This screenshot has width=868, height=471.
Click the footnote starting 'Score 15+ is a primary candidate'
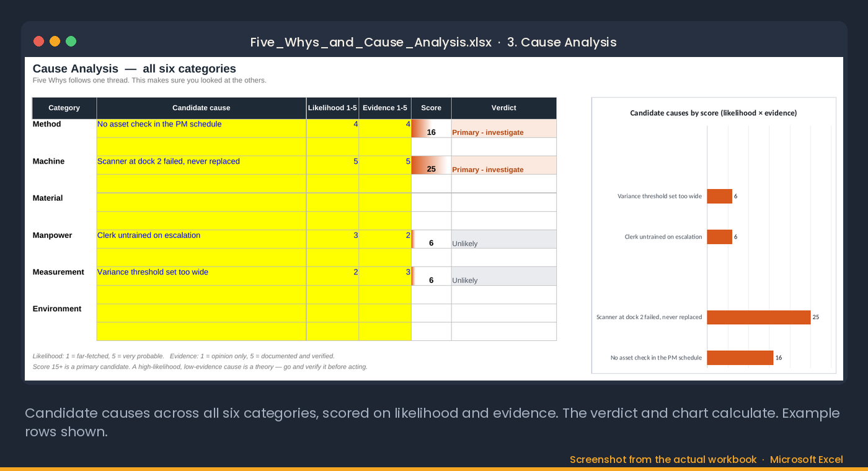(200, 367)
